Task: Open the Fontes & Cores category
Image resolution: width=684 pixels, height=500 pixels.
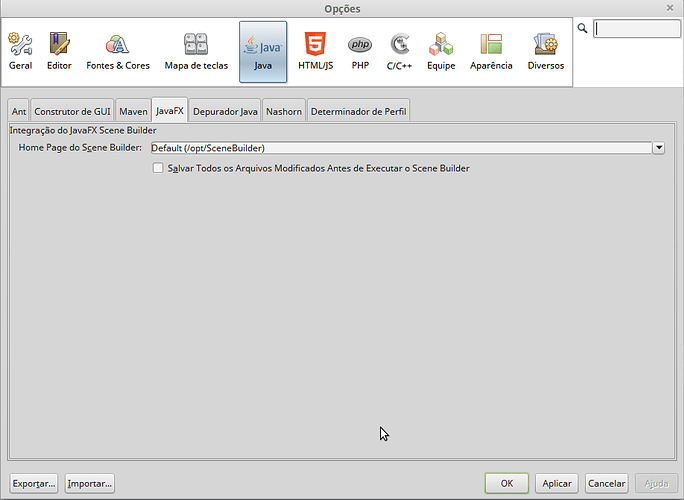Action: [x=118, y=51]
